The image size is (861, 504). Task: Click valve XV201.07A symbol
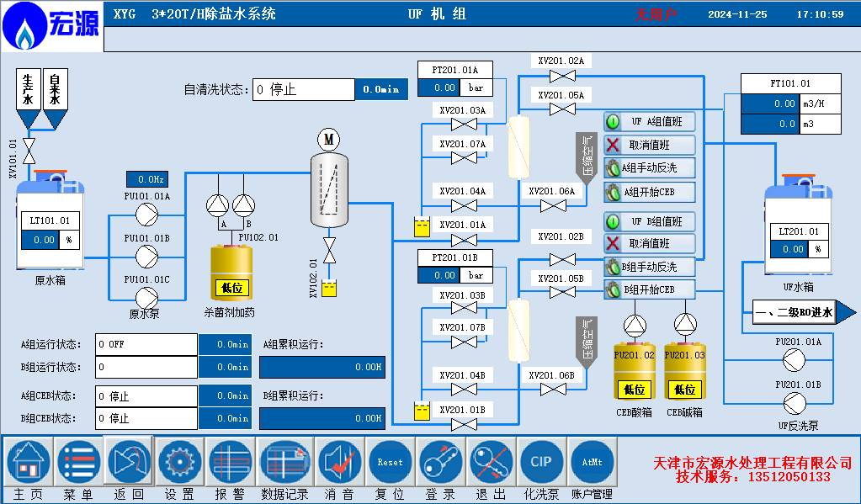click(464, 158)
